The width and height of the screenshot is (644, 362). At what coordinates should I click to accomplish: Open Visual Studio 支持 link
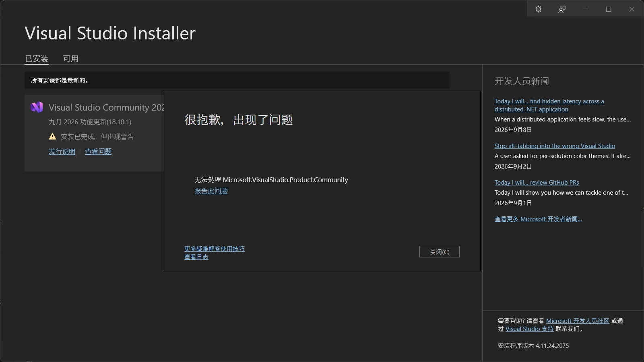coord(530,329)
